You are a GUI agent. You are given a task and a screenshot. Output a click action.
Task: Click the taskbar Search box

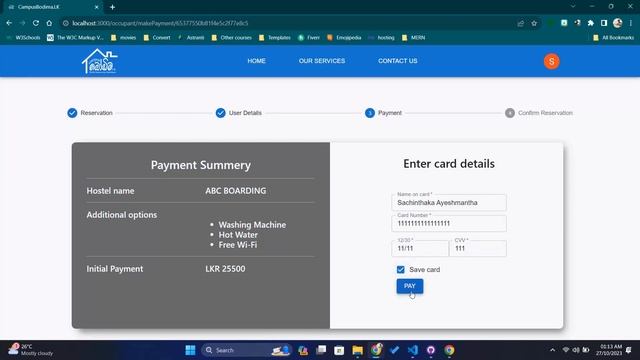246,350
